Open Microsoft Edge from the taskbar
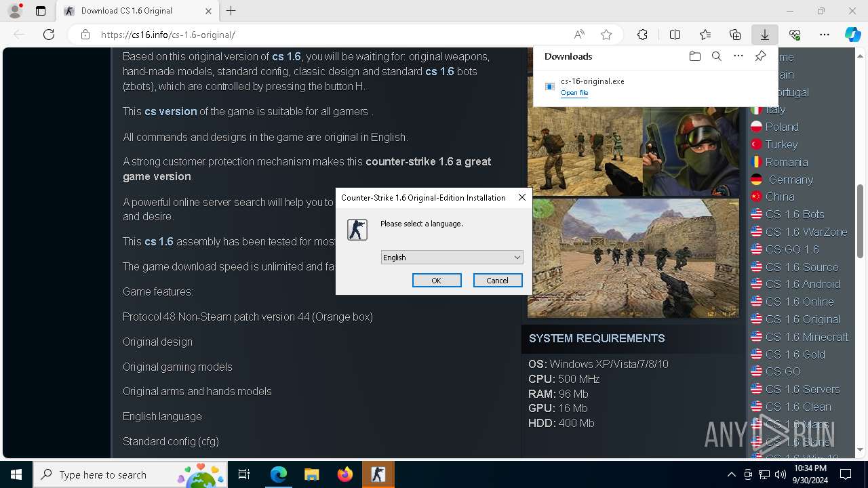Viewport: 868px width, 488px height. tap(279, 474)
